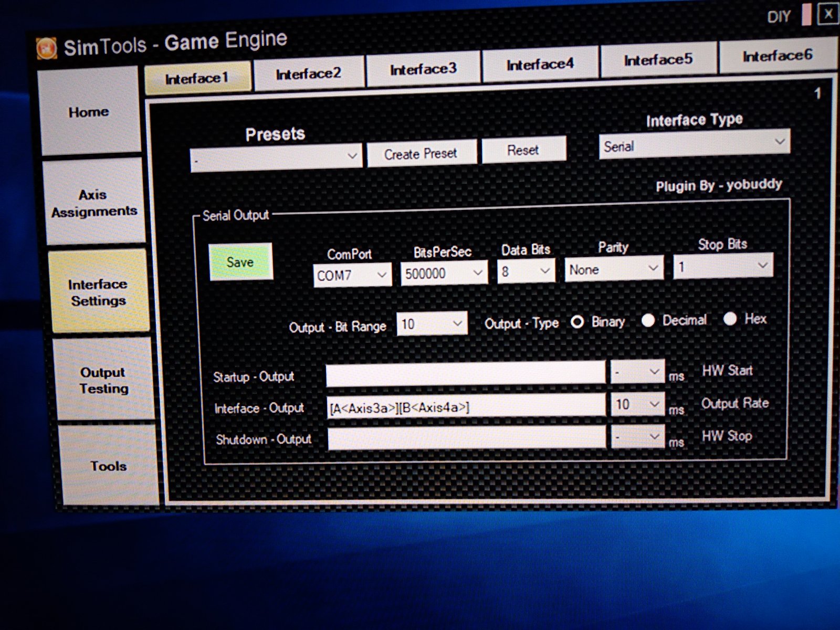840x630 pixels.
Task: Select the Decimal output type
Action: (648, 320)
